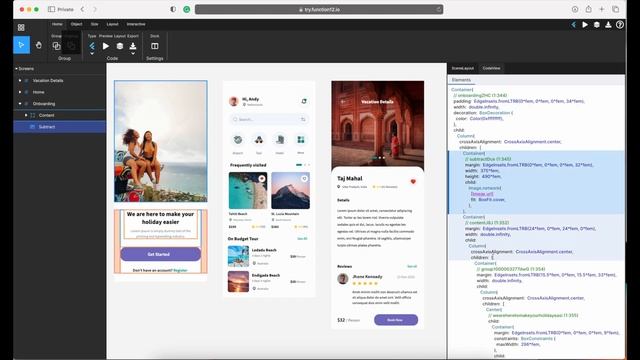Click the Endigada Beach thumbnail
Image resolution: width=640 pixels, height=360 pixels.
tap(238, 282)
